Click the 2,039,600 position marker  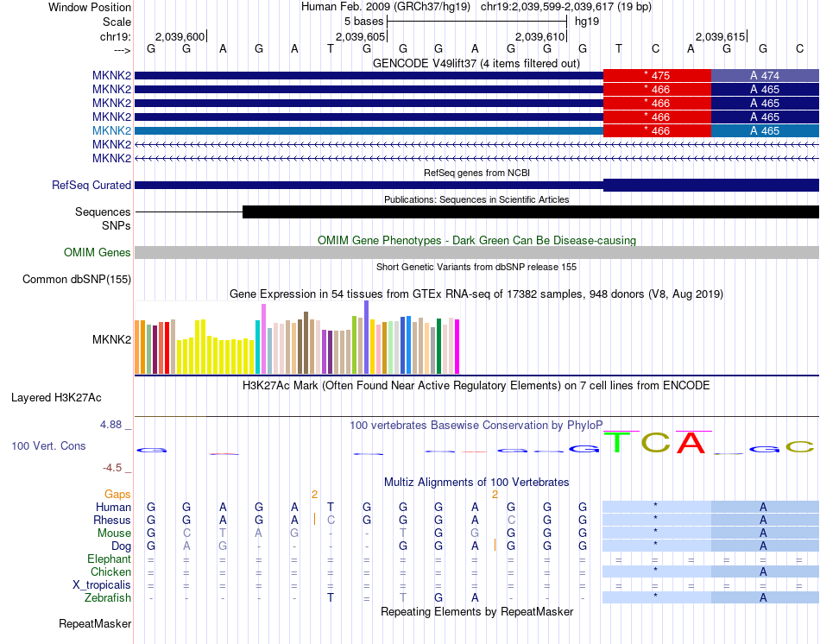click(180, 36)
